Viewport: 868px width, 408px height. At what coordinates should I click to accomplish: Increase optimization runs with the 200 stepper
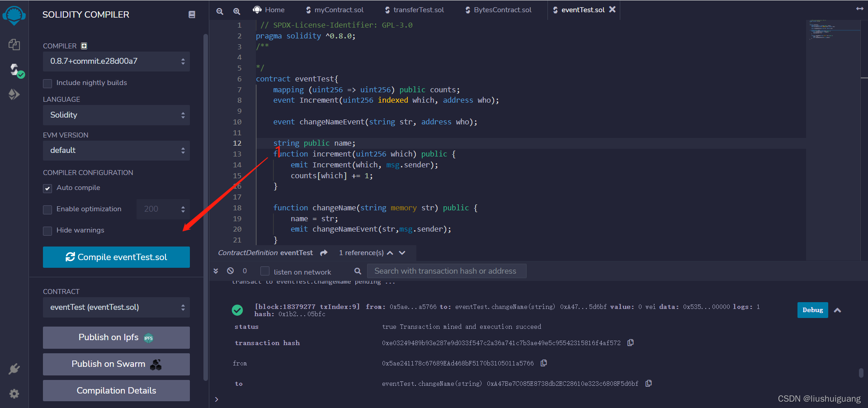[x=183, y=206]
